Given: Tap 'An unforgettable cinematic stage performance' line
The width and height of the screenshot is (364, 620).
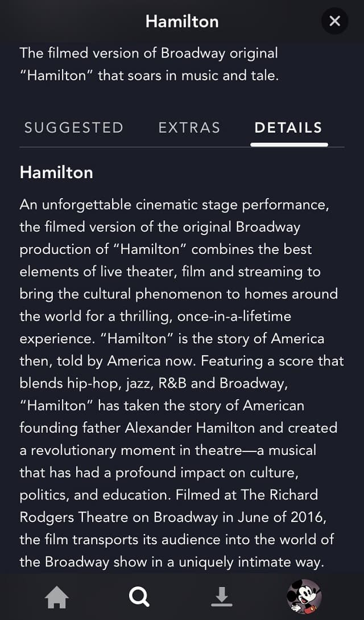Looking at the screenshot, I should pyautogui.click(x=175, y=205).
